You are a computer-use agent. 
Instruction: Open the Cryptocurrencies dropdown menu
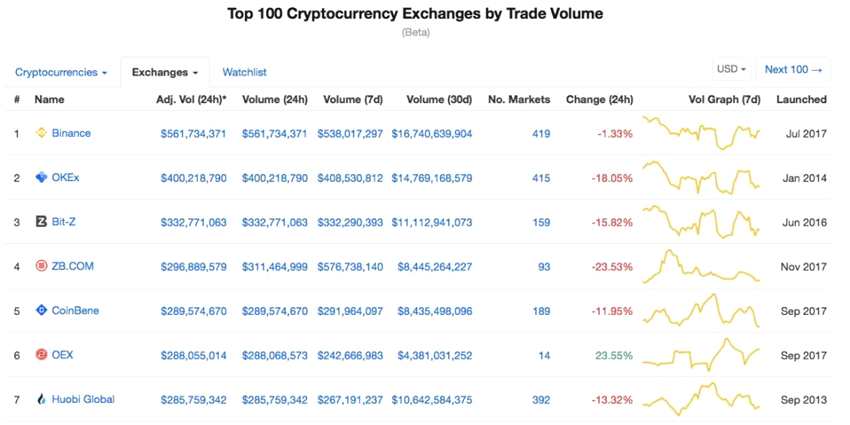coord(61,72)
